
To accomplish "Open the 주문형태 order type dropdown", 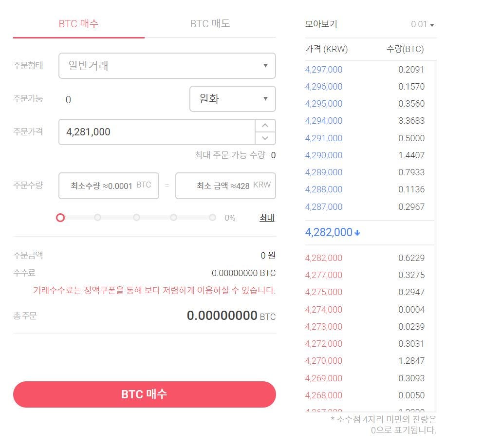I will 167,66.
